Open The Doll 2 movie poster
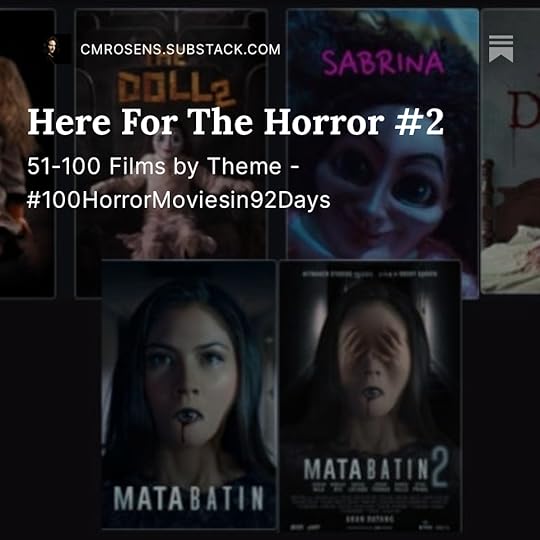This screenshot has width=540, height=540. click(171, 152)
